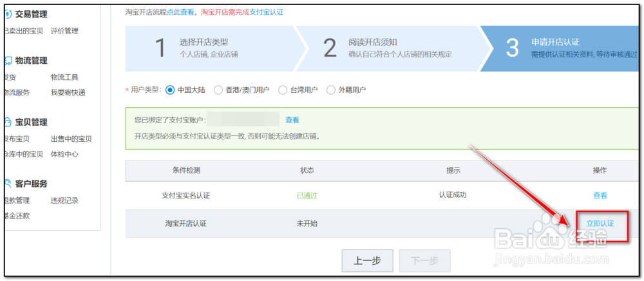Open the 点此查看 flow link
The image size is (644, 281).
pos(180,12)
